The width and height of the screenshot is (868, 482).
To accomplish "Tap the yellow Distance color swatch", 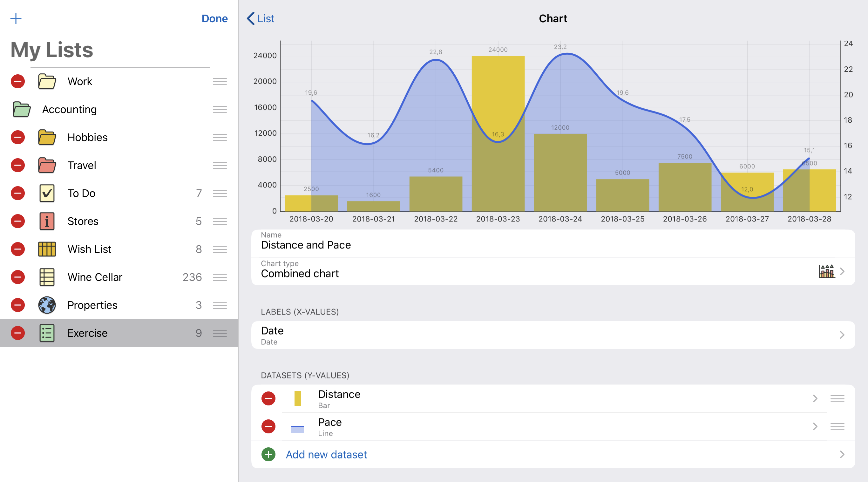I will coord(297,398).
